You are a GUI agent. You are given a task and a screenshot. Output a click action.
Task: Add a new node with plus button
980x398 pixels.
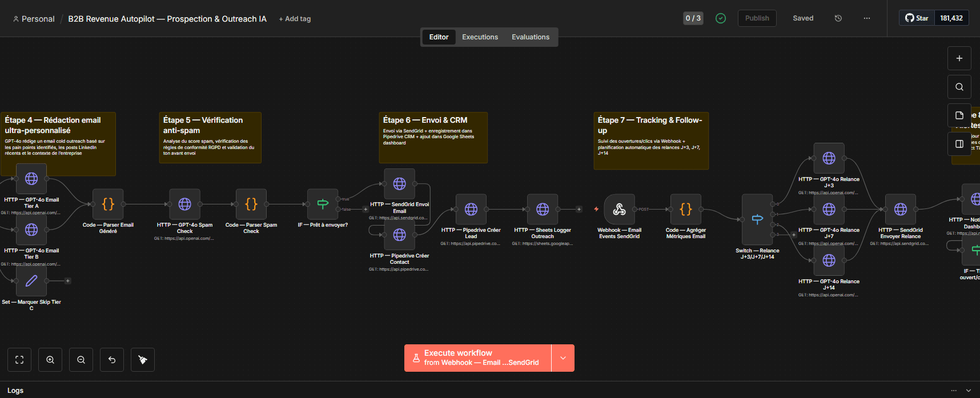click(959, 58)
